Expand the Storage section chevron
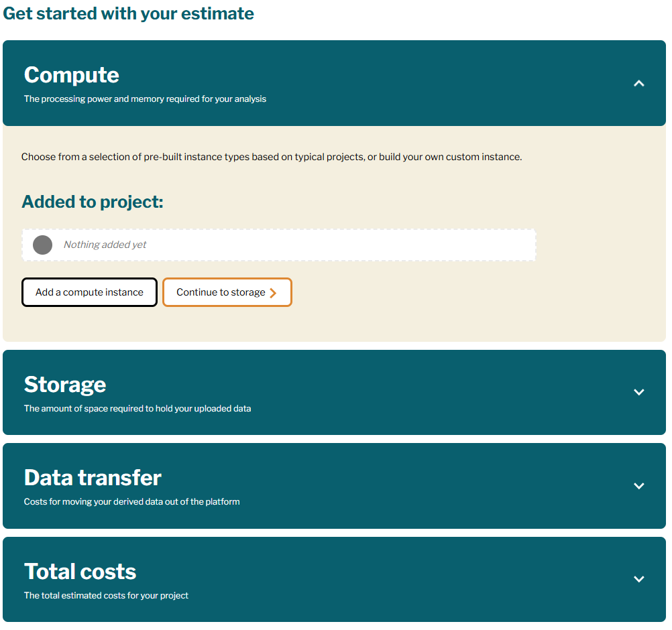Viewport: 672px width, 630px height. (x=638, y=392)
